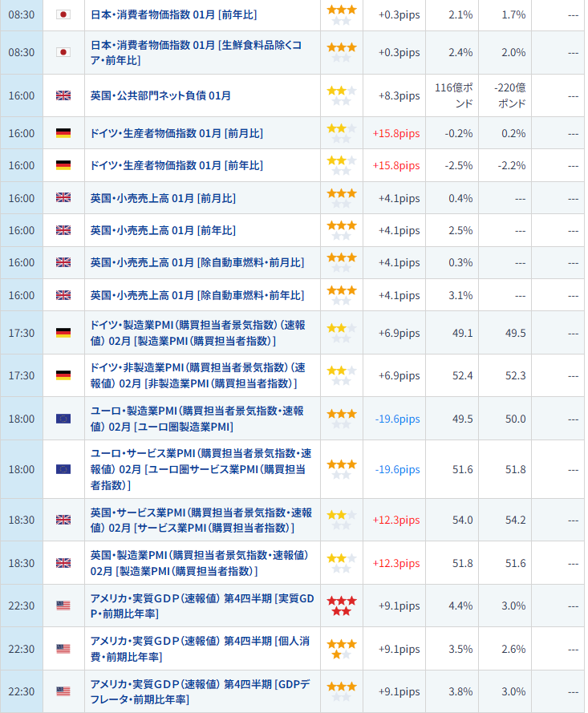Click the star rating for ユーロ・サービス業PMI
The height and width of the screenshot is (713, 588).
(341, 469)
